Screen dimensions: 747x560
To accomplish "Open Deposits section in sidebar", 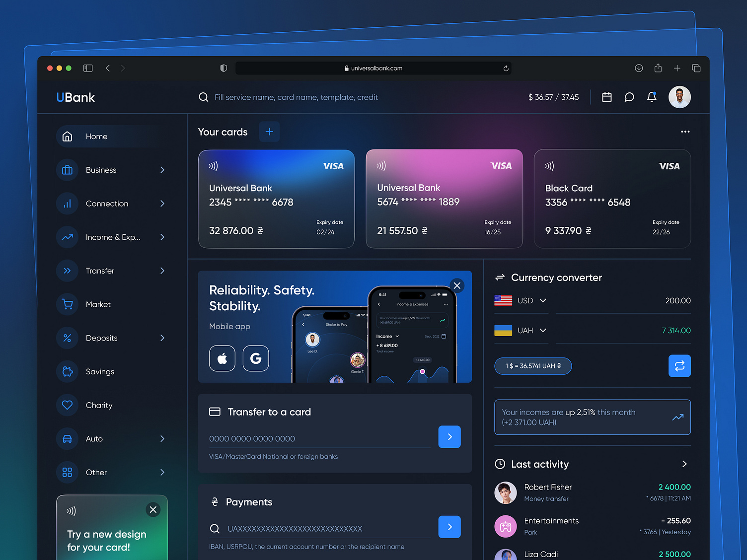I will coord(112,338).
